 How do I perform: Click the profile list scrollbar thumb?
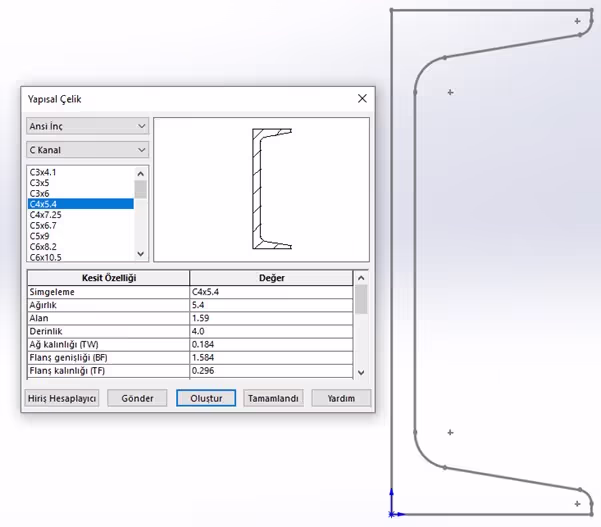point(141,189)
